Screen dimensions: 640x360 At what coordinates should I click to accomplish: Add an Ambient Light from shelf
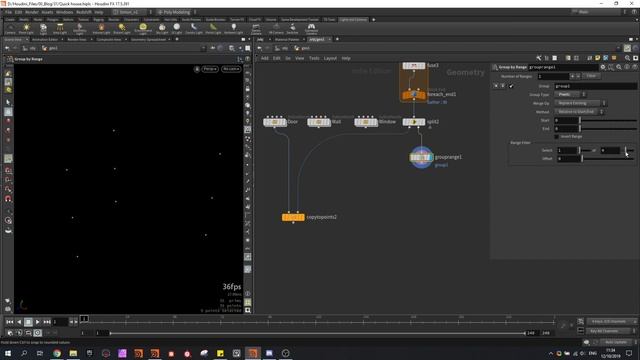[233, 29]
